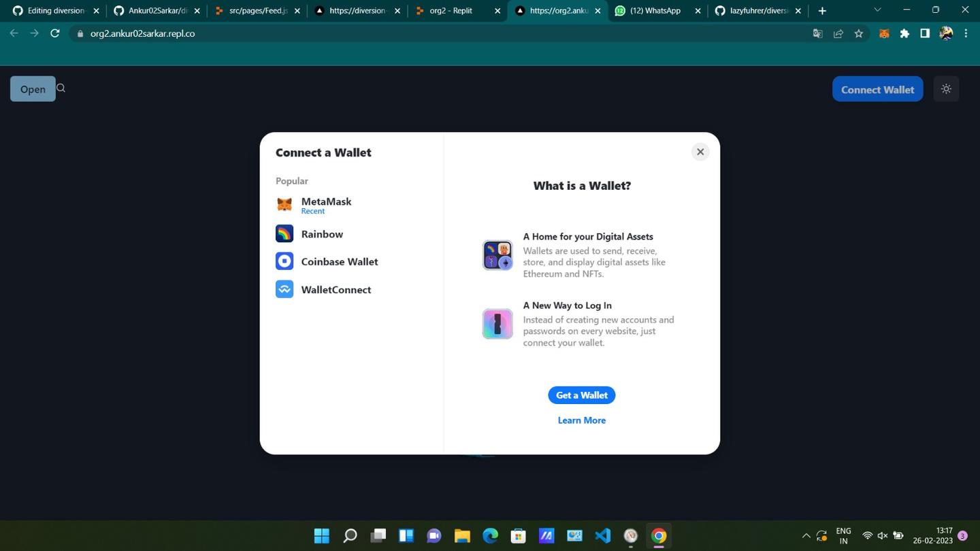Open Widgets from taskbar
This screenshot has height=551, width=980.
point(406,536)
